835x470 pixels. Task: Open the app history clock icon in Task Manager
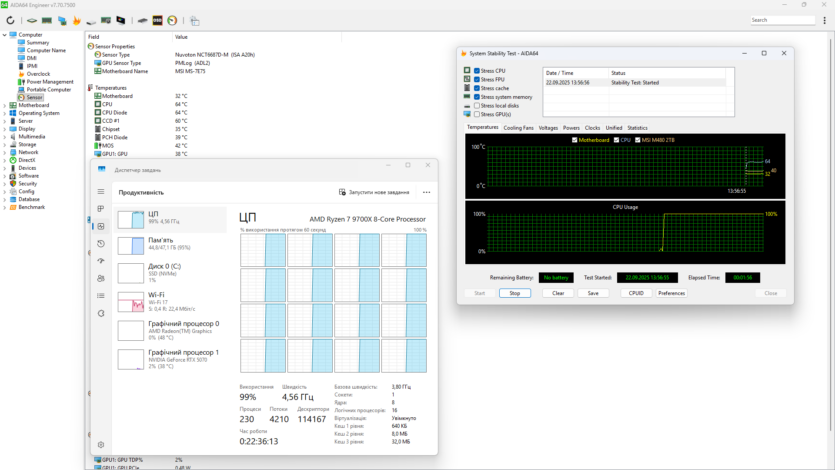pyautogui.click(x=101, y=244)
